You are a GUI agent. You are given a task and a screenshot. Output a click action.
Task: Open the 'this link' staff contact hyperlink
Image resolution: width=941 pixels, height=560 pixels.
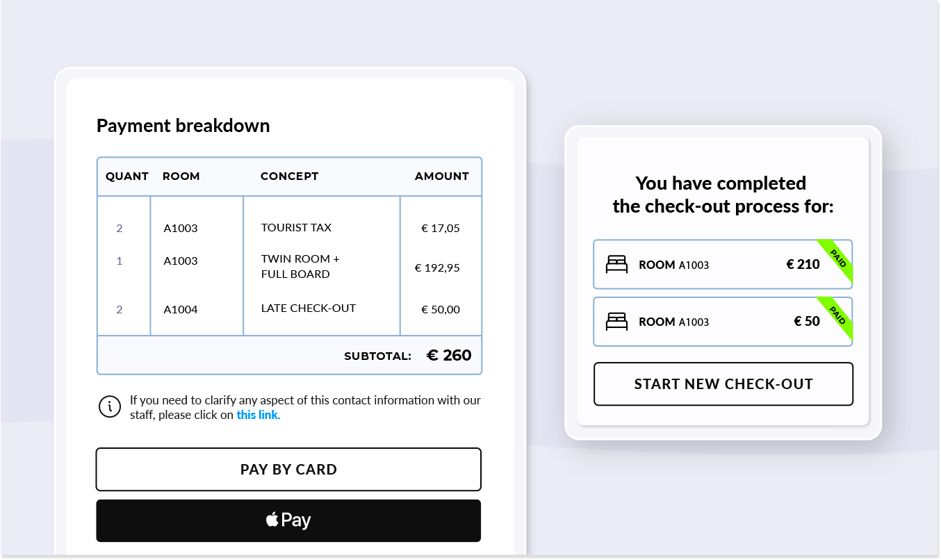[259, 415]
